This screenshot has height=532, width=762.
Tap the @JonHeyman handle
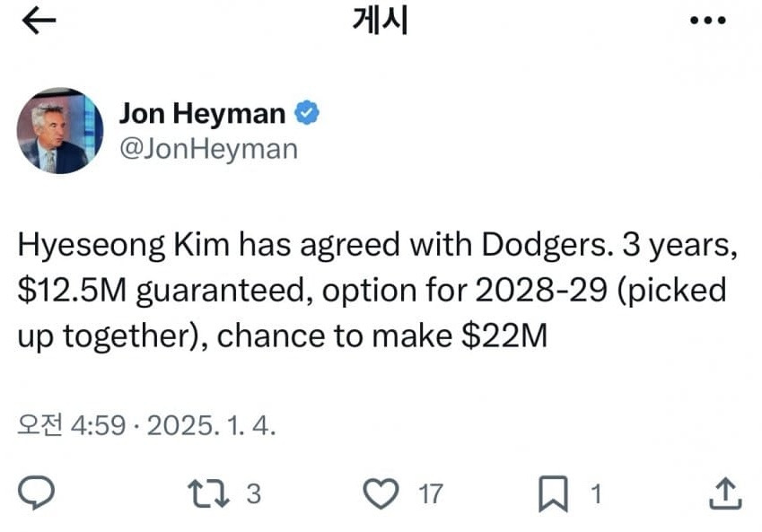pos(207,148)
